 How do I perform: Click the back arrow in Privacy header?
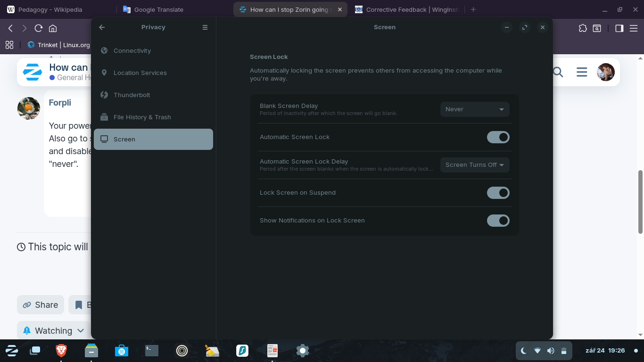(x=102, y=27)
